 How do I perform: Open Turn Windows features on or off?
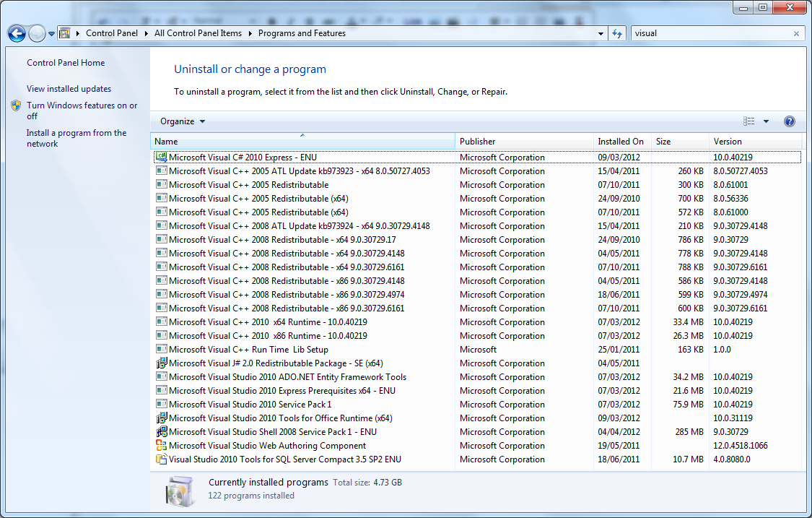(82, 111)
